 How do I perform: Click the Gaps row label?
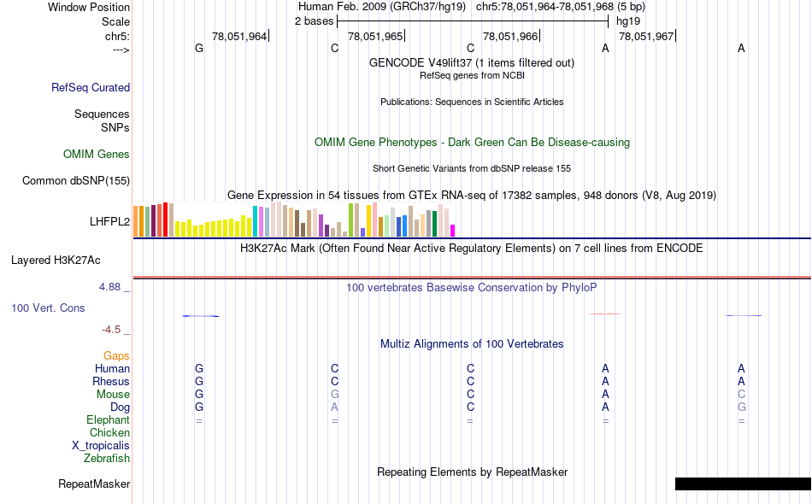tap(116, 355)
